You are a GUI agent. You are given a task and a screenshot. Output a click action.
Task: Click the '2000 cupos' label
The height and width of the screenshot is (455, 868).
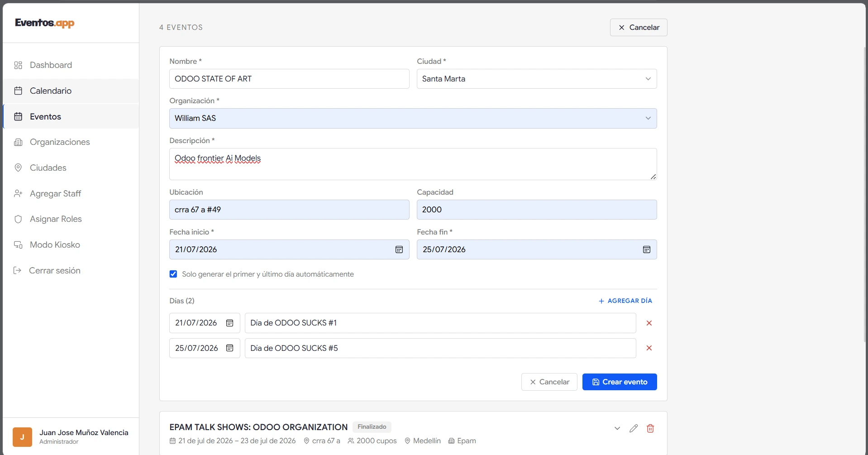(x=377, y=441)
